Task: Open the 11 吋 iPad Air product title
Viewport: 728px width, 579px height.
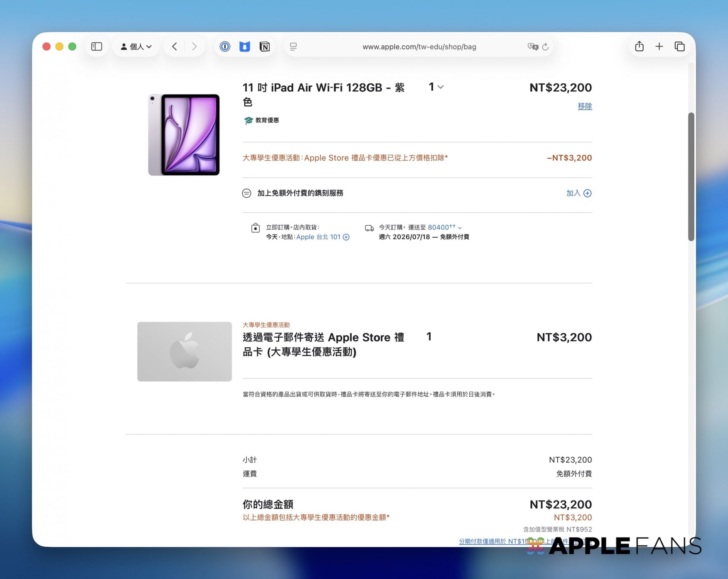Action: pyautogui.click(x=324, y=94)
